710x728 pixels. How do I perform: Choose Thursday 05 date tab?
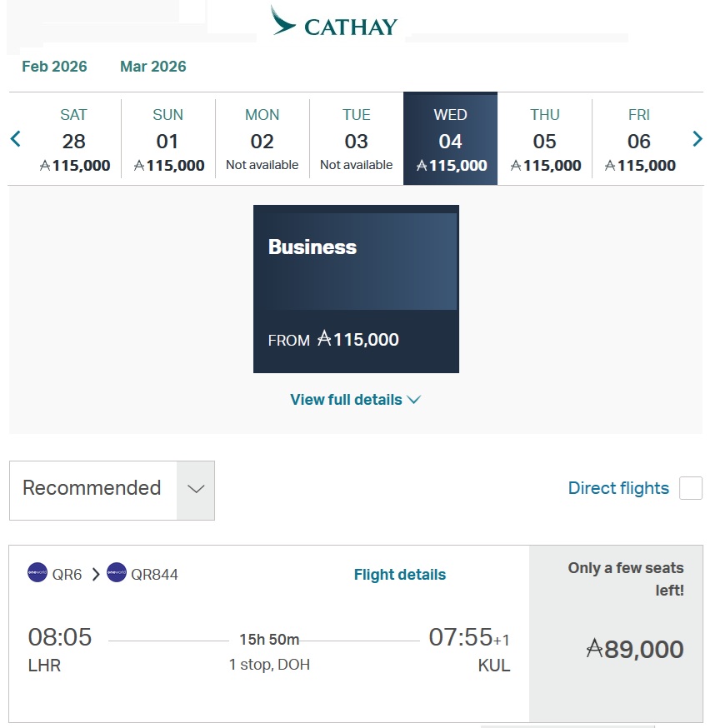(545, 139)
